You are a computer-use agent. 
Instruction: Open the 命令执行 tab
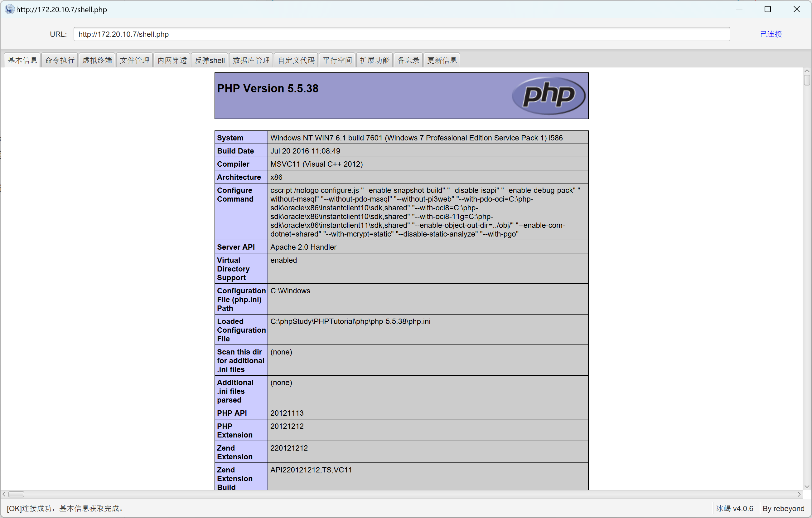(60, 61)
